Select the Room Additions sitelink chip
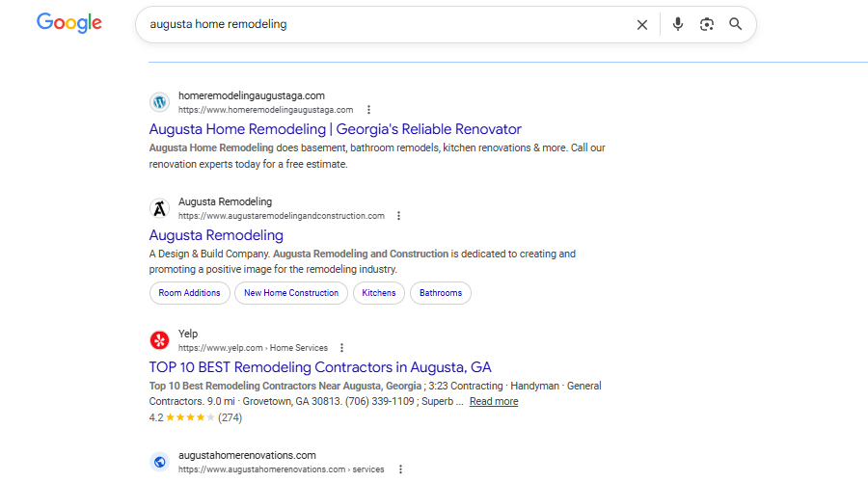The image size is (868, 482). (x=189, y=293)
